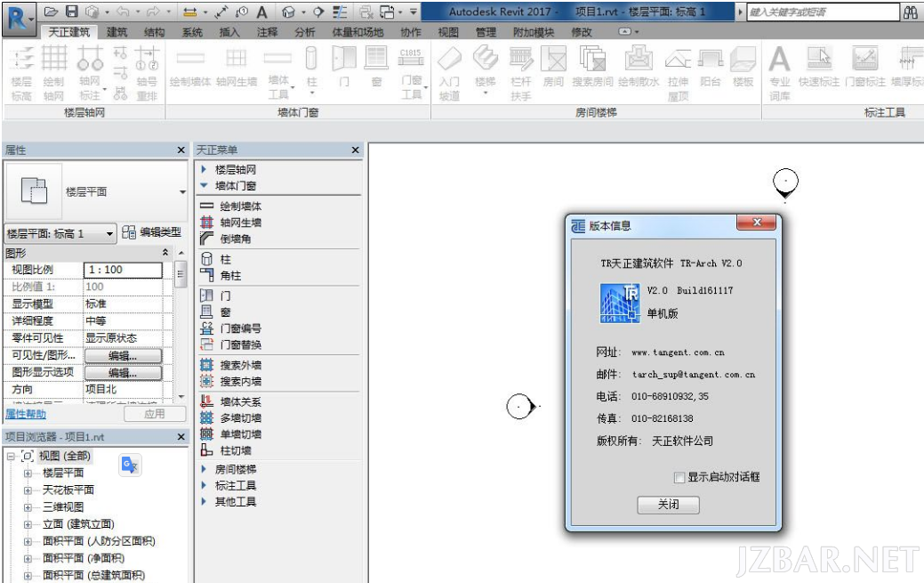924x583 pixels.
Task: Click the 柱 ribbon tool
Action: pyautogui.click(x=312, y=69)
